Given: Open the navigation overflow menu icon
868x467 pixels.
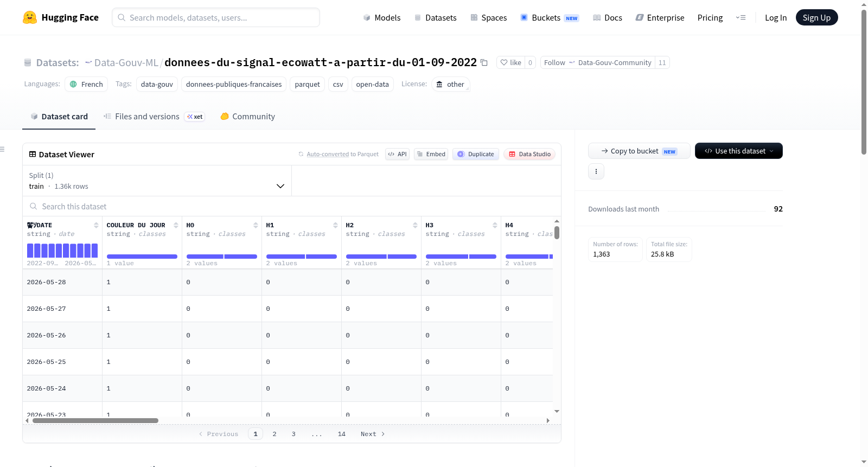Looking at the screenshot, I should [x=741, y=17].
